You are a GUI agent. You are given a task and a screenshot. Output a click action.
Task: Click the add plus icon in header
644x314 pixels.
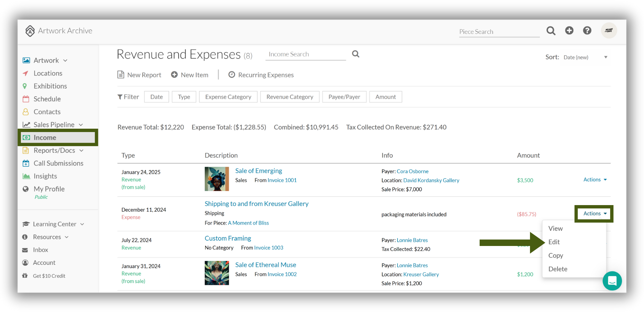pos(569,30)
